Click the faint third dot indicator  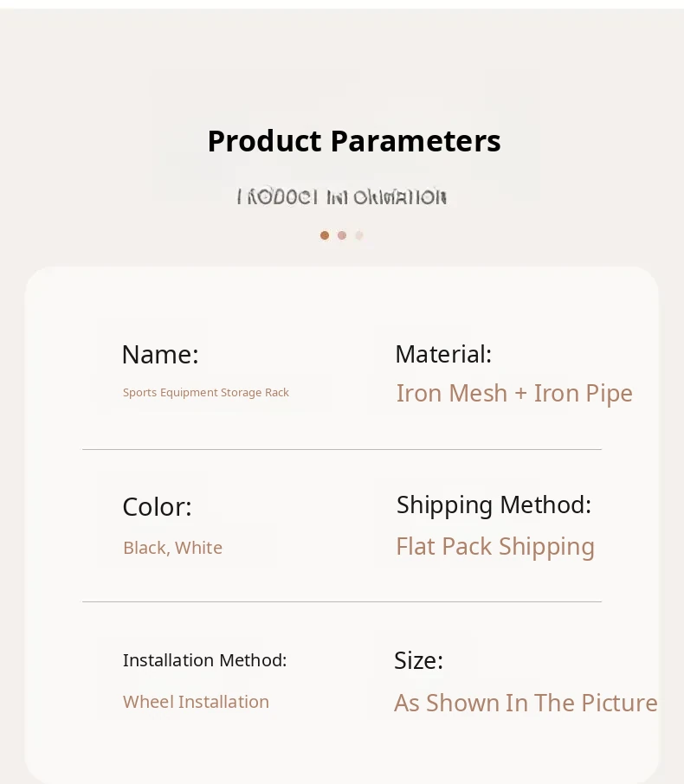pyautogui.click(x=359, y=235)
